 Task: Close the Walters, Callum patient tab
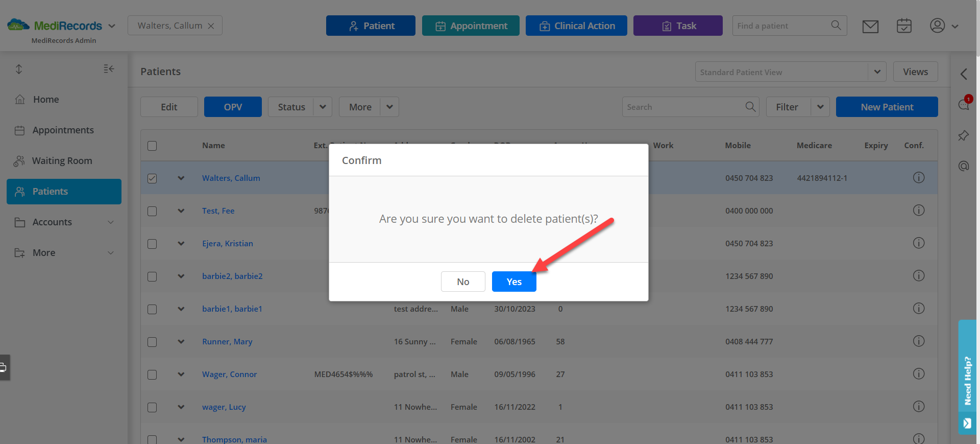pyautogui.click(x=211, y=26)
